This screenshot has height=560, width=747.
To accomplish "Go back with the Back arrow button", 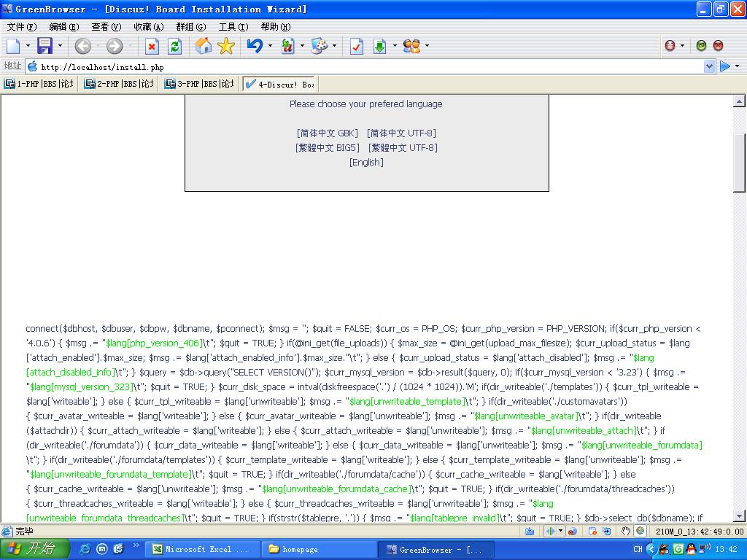I will pyautogui.click(x=82, y=46).
